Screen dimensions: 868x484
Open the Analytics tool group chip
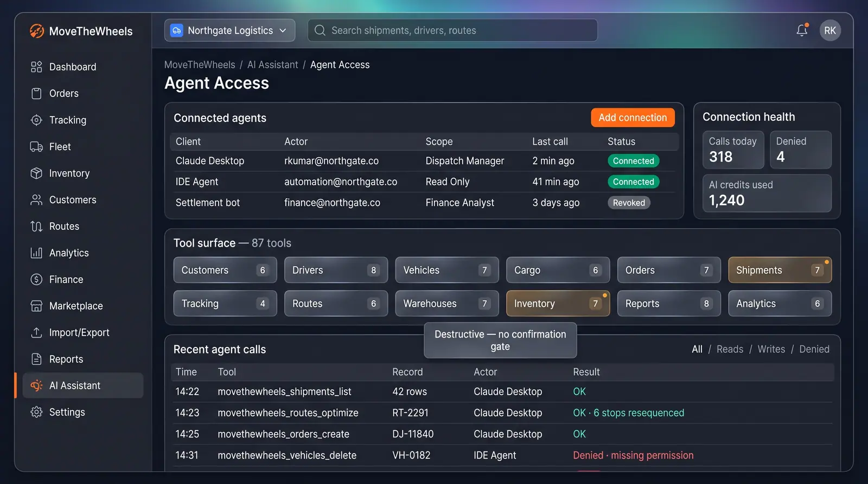pos(780,304)
